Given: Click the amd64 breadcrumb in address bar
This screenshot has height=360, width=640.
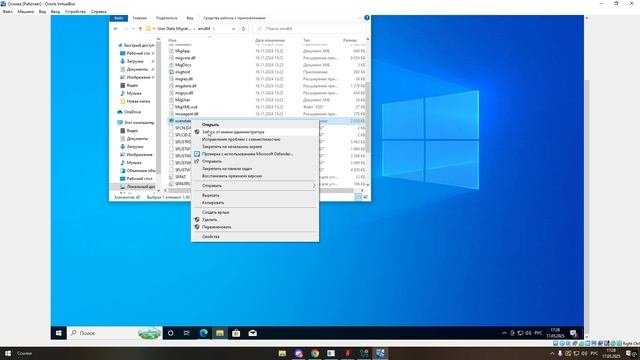Looking at the screenshot, I should point(204,29).
